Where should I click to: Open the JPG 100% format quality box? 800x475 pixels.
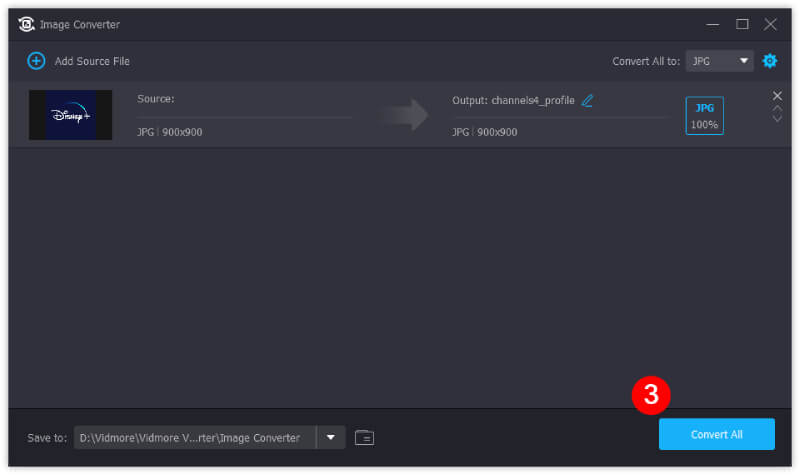pos(704,116)
